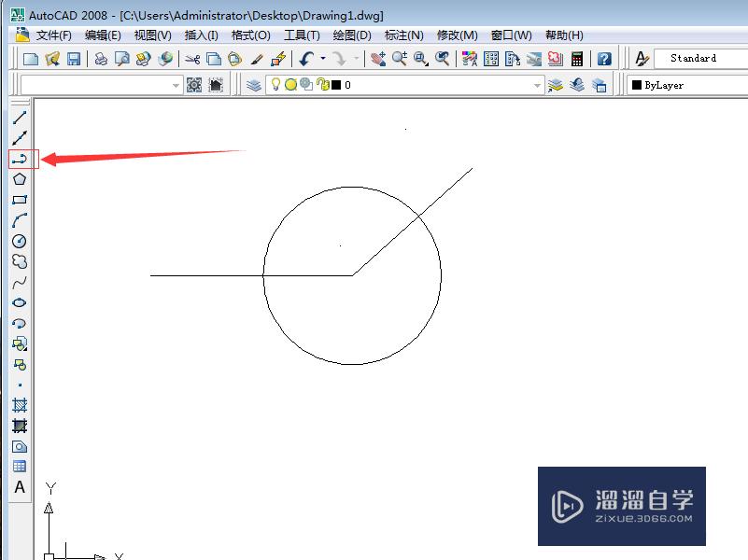Activate the Pan Realtime tool
Screen dimensions: 748x560
[x=380, y=58]
